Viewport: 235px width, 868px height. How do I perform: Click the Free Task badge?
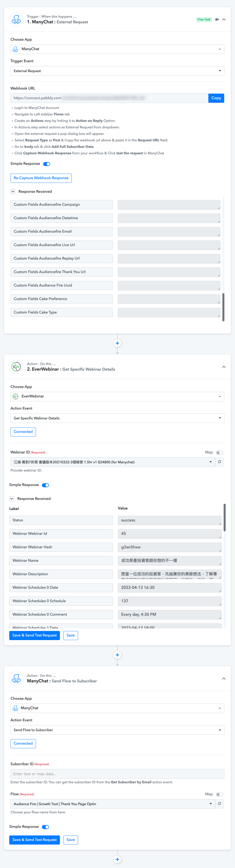point(204,20)
